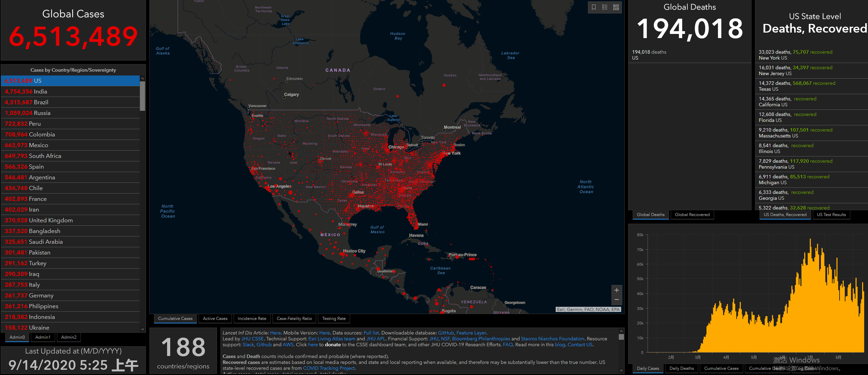Show the map legend list icon
This screenshot has width=868, height=375.
tap(605, 7)
